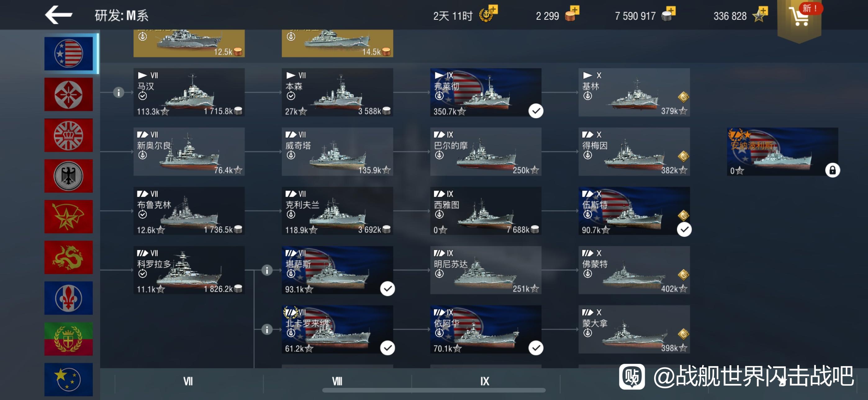This screenshot has height=400, width=868.
Task: Go back using the white arrow
Action: pos(58,15)
